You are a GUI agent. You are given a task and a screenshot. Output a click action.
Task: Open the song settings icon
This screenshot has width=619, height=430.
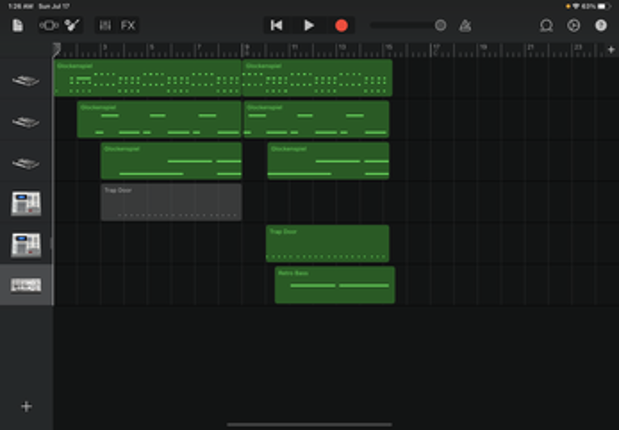point(574,26)
